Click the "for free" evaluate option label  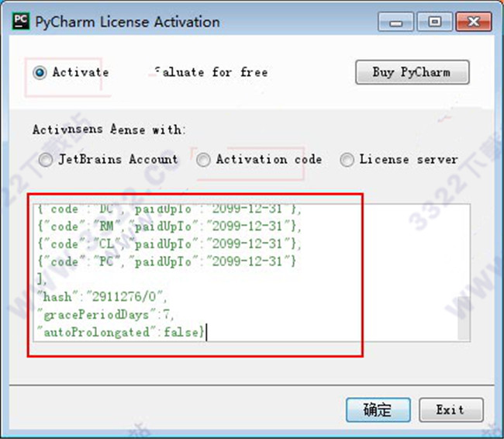coord(240,72)
